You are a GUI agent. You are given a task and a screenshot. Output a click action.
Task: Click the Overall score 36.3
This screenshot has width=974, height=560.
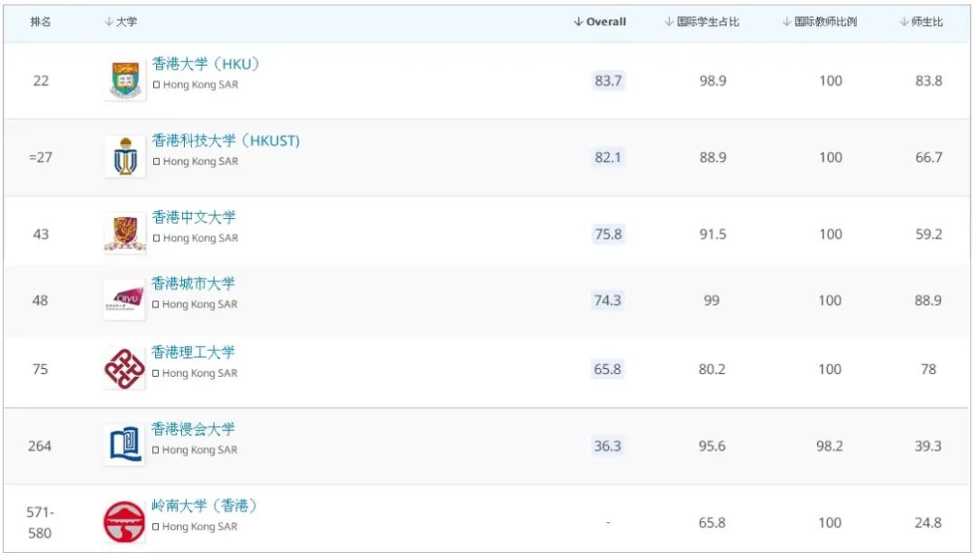pos(608,445)
